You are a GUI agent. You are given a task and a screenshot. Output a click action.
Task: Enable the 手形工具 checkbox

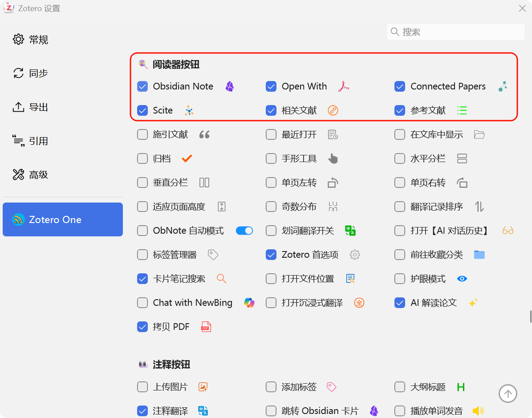(271, 158)
